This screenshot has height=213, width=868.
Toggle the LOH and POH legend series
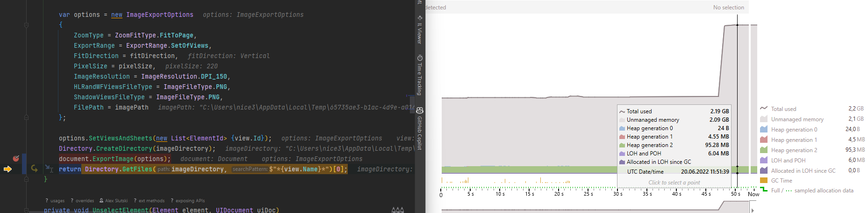click(812, 161)
